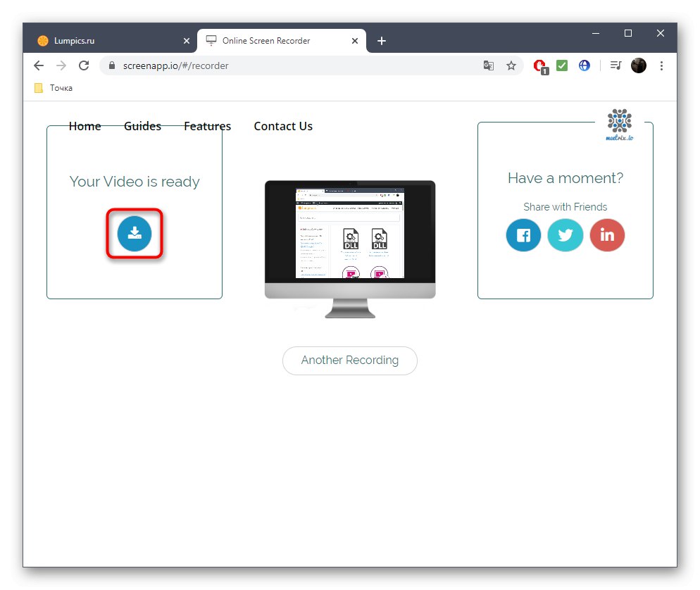Viewport: 700px width, 590px height.
Task: Share the recording on Twitter
Action: tap(565, 235)
